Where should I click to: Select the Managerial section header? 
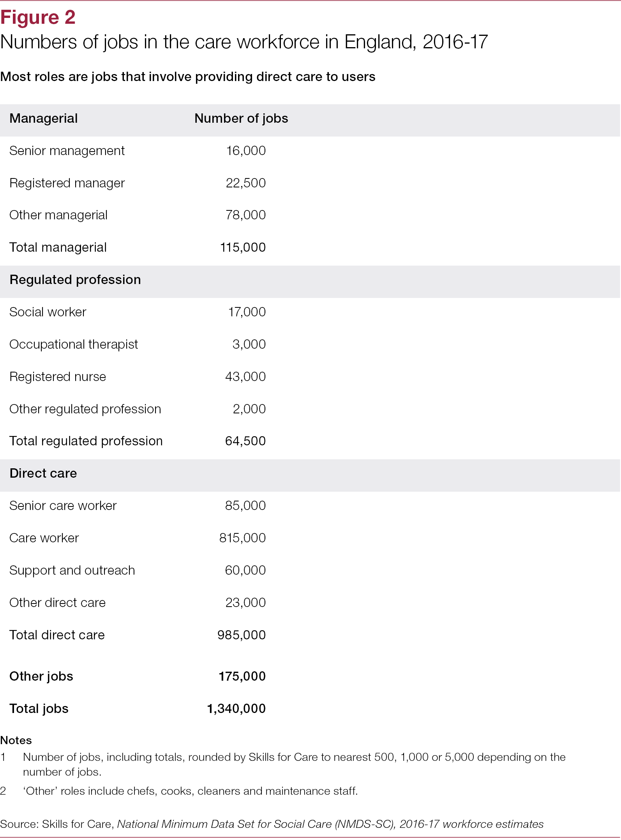click(44, 118)
